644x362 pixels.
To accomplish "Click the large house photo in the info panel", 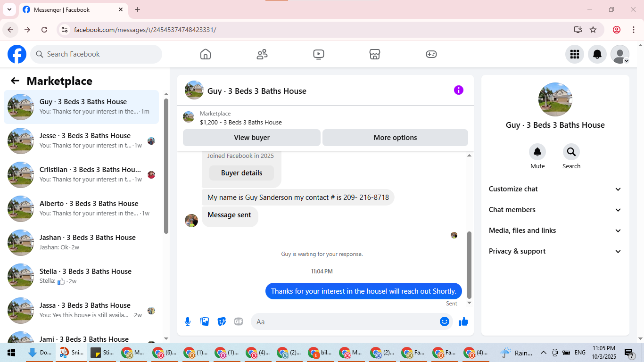I will pyautogui.click(x=555, y=99).
